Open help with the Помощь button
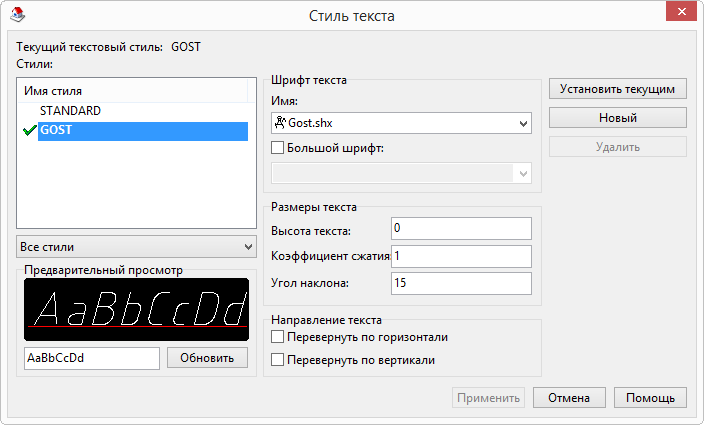Screen dimensions: 704x426 [x=650, y=398]
